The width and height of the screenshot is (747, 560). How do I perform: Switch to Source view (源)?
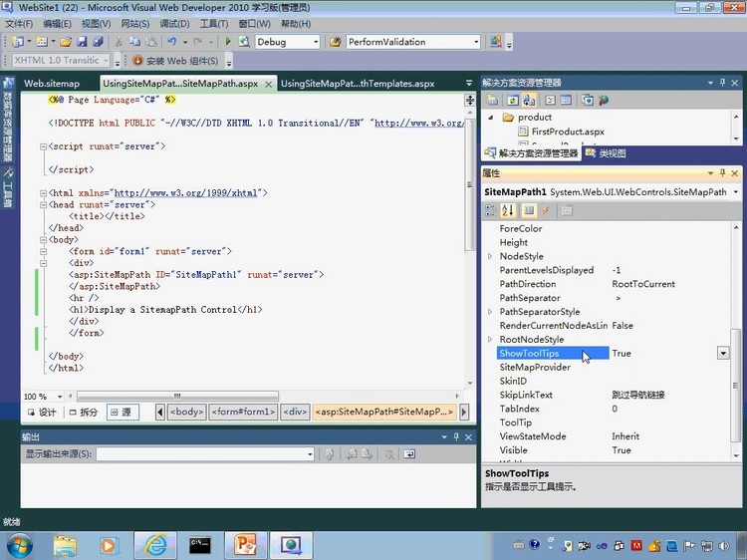click(123, 413)
